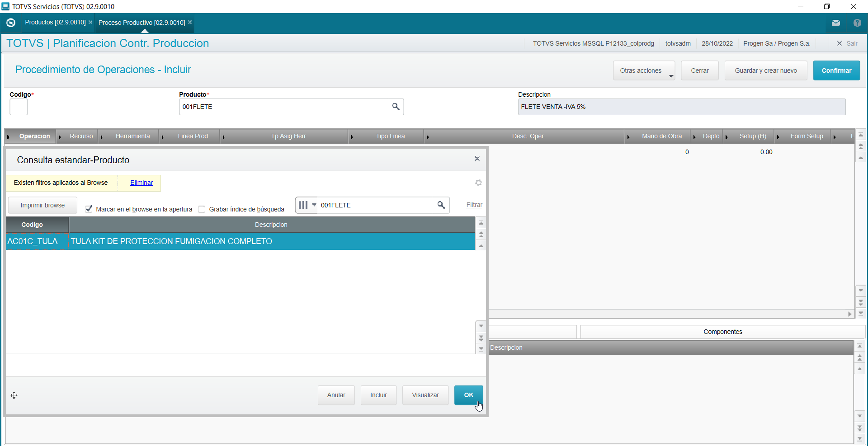
Task: Jump to bottom of product browse list
Action: coord(481,349)
